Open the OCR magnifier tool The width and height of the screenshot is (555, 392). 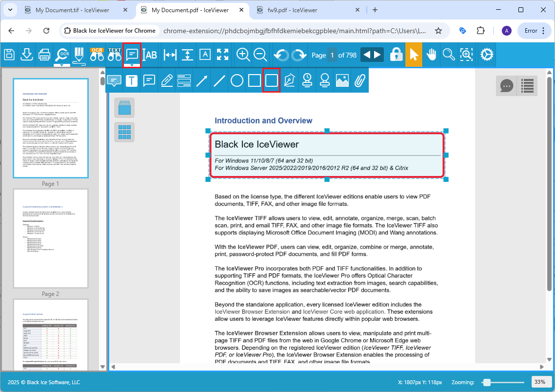coord(62,55)
